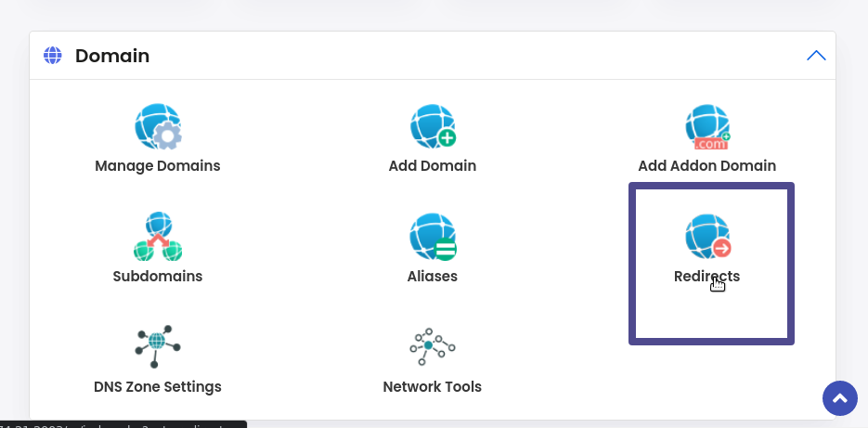Jump to page top with round arrow button

point(840,398)
